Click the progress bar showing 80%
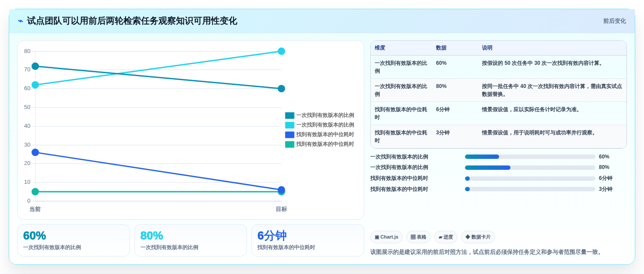This screenshot has height=274, width=644. pos(530,168)
